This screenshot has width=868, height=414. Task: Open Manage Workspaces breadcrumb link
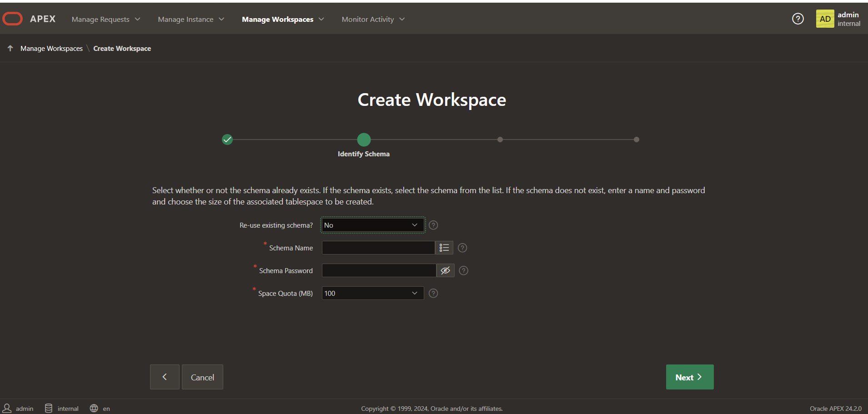pyautogui.click(x=51, y=48)
